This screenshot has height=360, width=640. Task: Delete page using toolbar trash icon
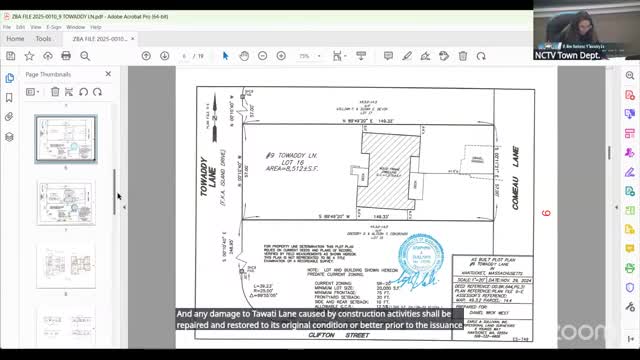click(463, 56)
